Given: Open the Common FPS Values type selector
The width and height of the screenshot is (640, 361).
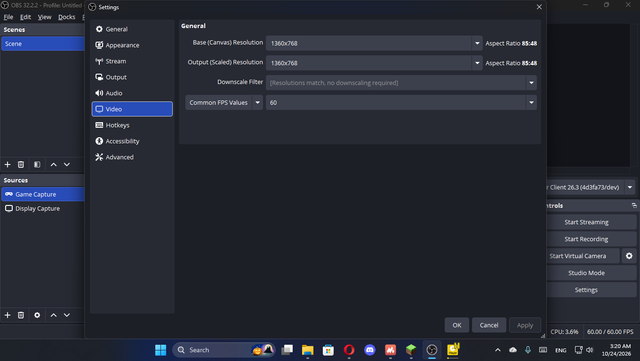Looking at the screenshot, I should point(224,103).
